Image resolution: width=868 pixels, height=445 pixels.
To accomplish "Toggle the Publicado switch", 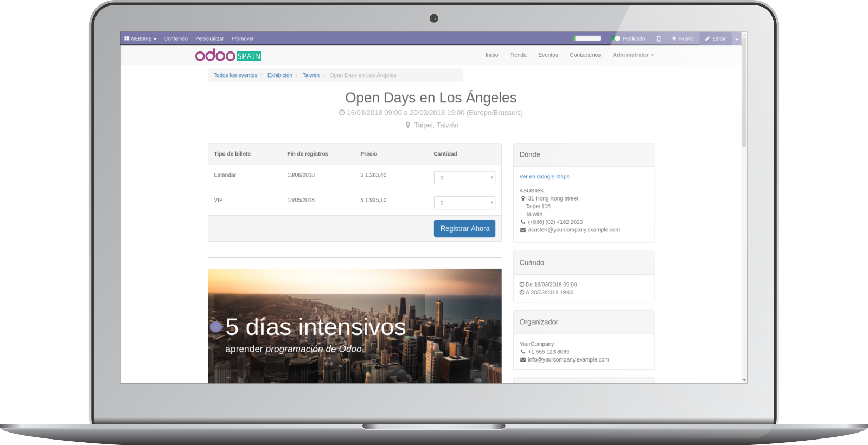I will click(x=616, y=38).
